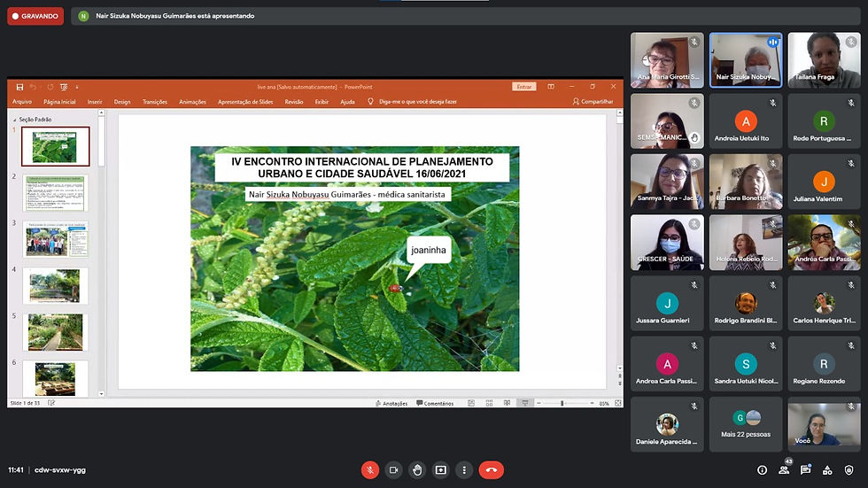Screen dimensions: 868x488
Task: Start Slide Show from status bar icon
Action: (524, 403)
